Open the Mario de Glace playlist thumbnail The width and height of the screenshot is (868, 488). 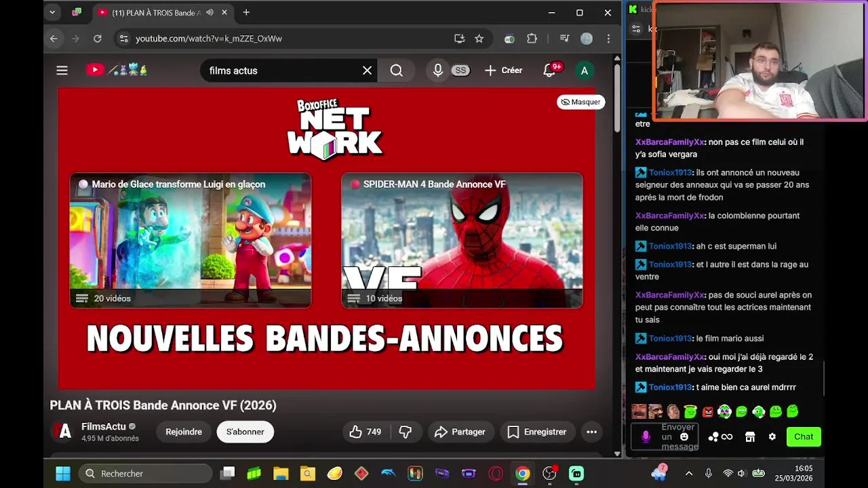pyautogui.click(x=191, y=241)
